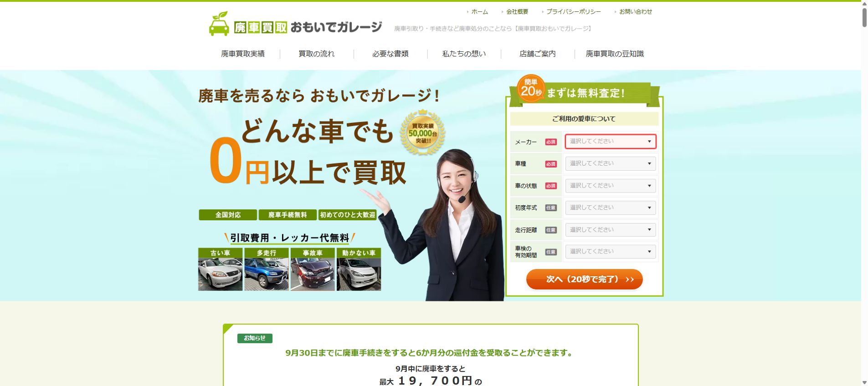
Task: Open the プライバシーポリシー link
Action: click(573, 12)
